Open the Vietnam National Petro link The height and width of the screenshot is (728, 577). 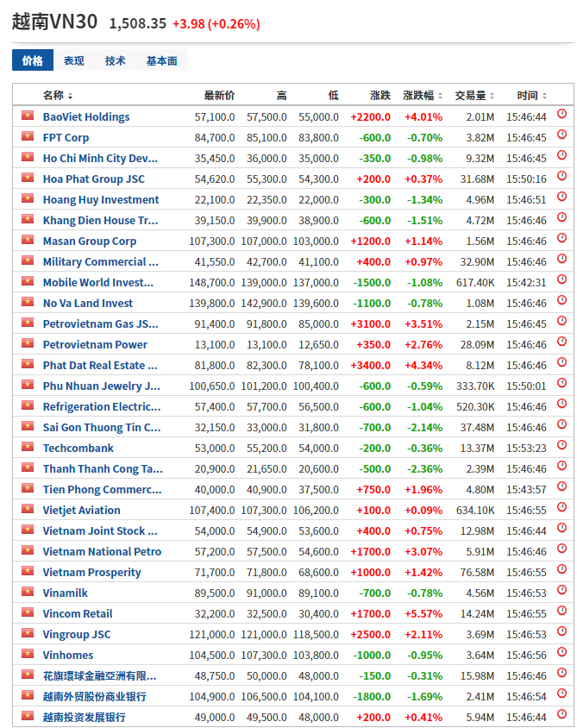[102, 551]
